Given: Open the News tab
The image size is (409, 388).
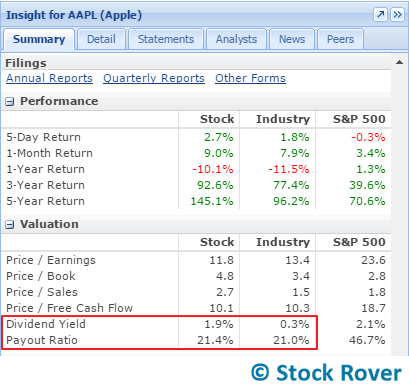Looking at the screenshot, I should click(x=292, y=39).
